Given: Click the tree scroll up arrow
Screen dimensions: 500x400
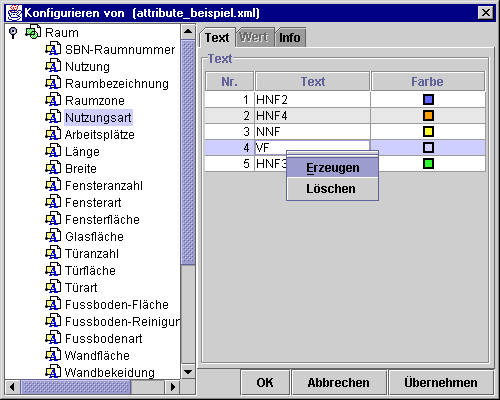Looking at the screenshot, I should [188, 32].
